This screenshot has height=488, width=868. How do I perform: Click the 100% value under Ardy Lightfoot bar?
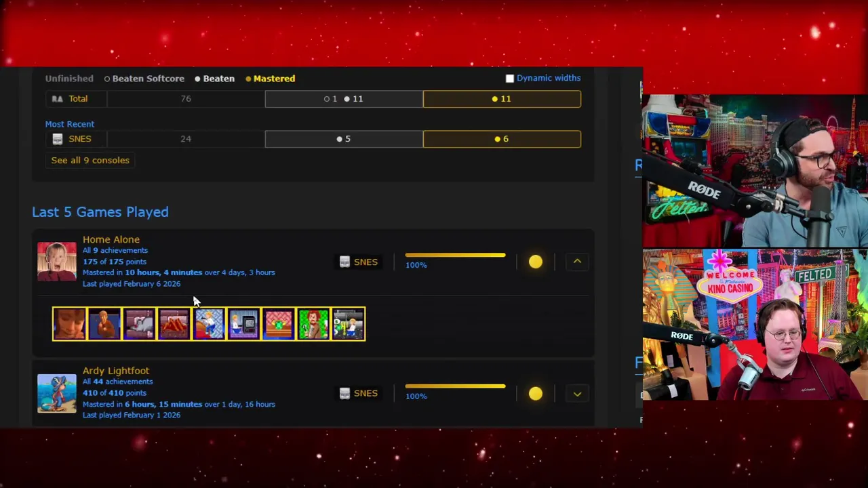point(416,396)
